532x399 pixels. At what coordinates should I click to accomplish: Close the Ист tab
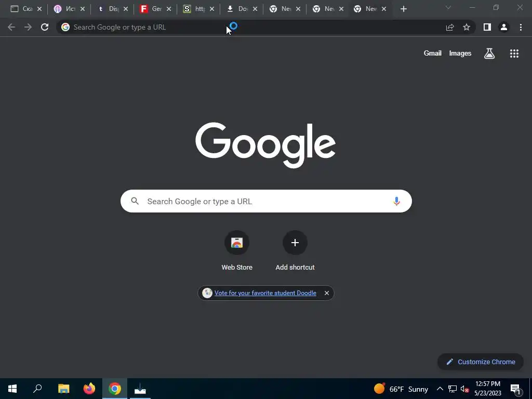(x=83, y=9)
